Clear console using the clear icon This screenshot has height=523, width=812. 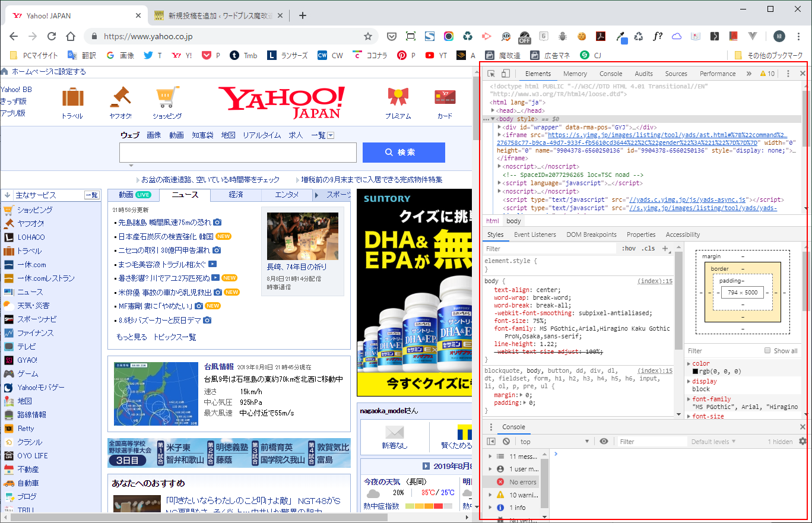[506, 442]
